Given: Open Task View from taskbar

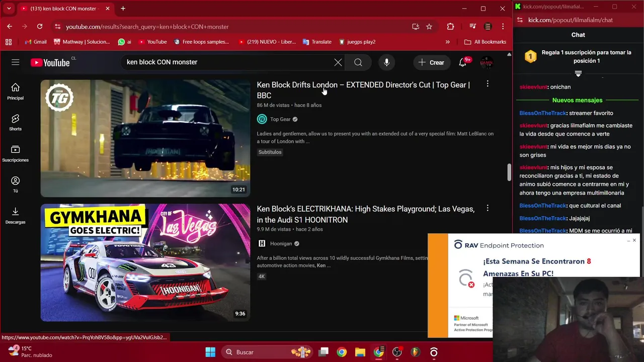Looking at the screenshot, I should click(x=324, y=352).
